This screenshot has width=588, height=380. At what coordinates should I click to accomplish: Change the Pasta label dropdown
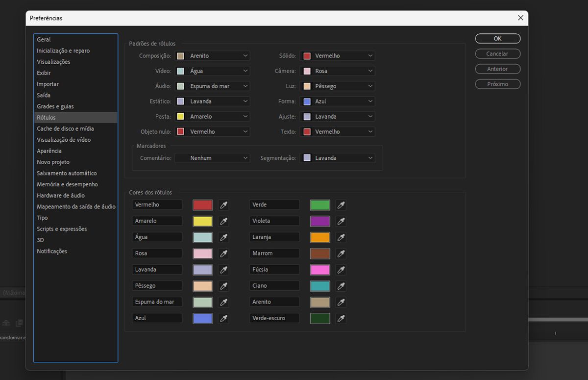point(212,117)
